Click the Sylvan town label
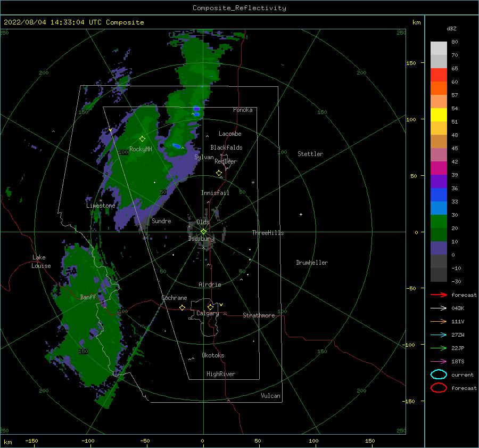The height and width of the screenshot is (448, 479). [204, 157]
